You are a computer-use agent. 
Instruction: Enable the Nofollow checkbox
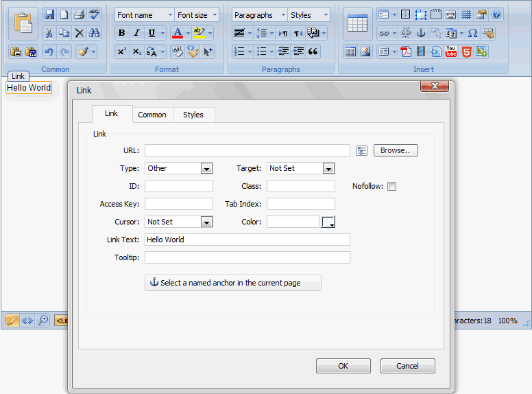[391, 186]
